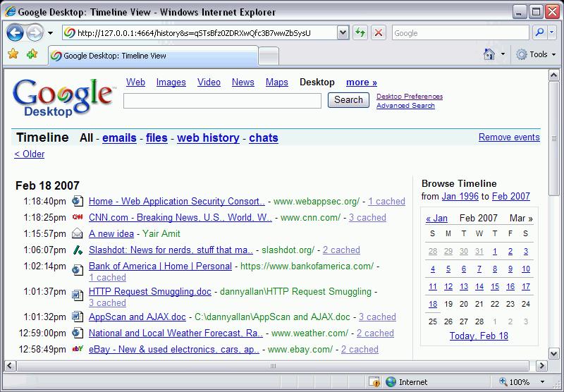This screenshot has height=392, width=564.
Task: Open the CNN.com Breaking News link
Action: 180,217
